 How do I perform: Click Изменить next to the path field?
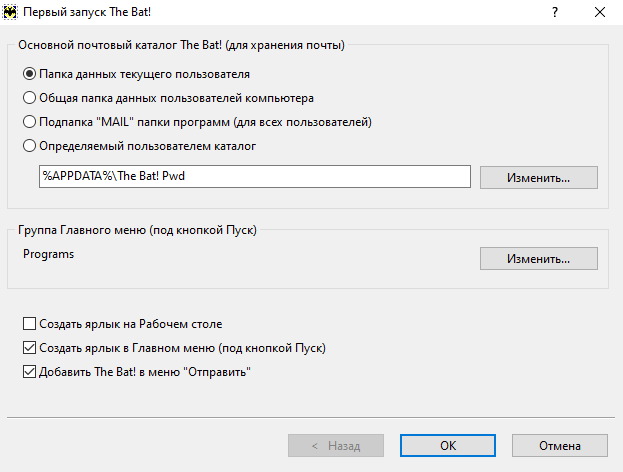[538, 178]
